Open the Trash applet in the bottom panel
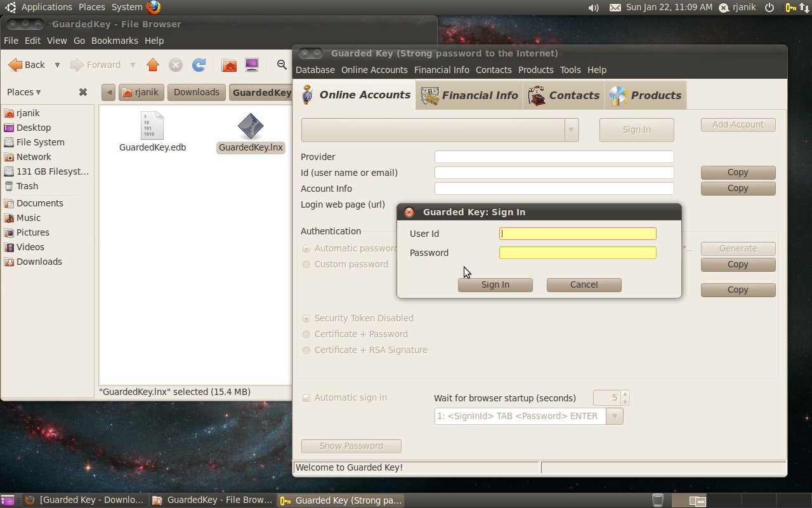The height and width of the screenshot is (508, 812). coord(658,500)
